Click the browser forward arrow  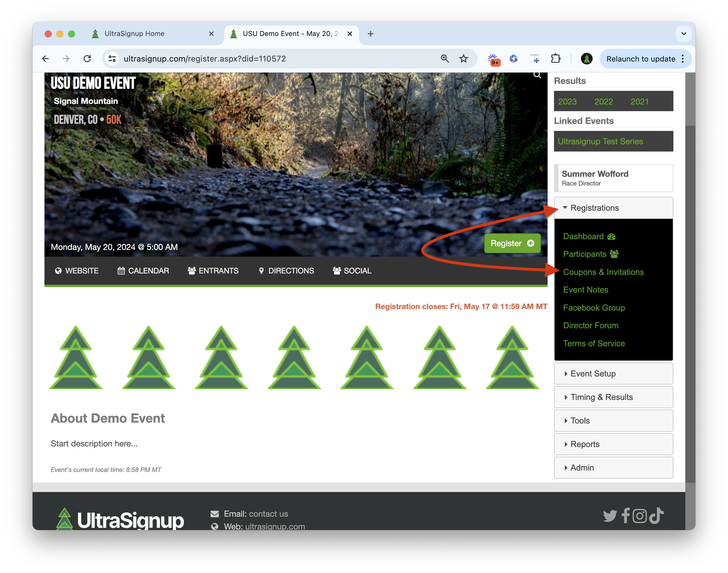pos(66,59)
